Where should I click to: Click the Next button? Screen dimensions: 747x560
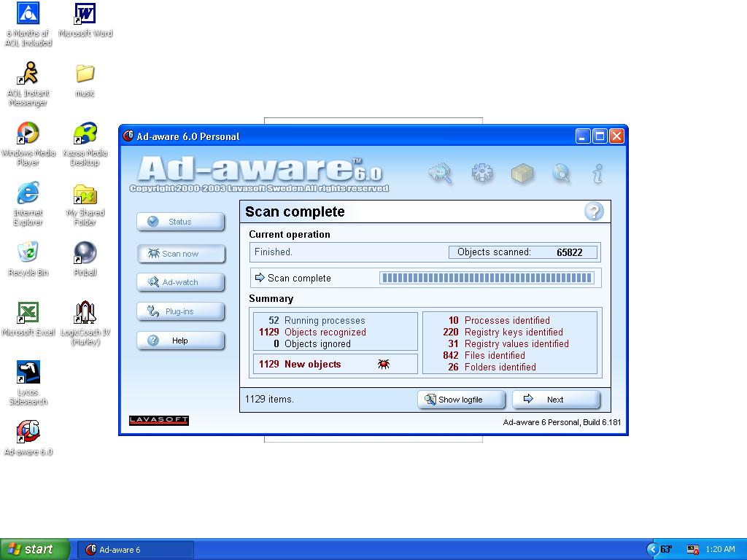pos(556,400)
